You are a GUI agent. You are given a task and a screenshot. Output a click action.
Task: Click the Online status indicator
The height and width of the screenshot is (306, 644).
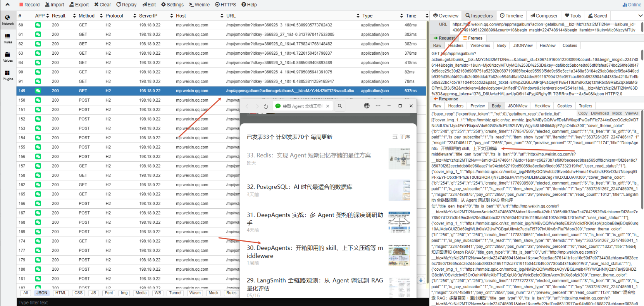coord(632,5)
